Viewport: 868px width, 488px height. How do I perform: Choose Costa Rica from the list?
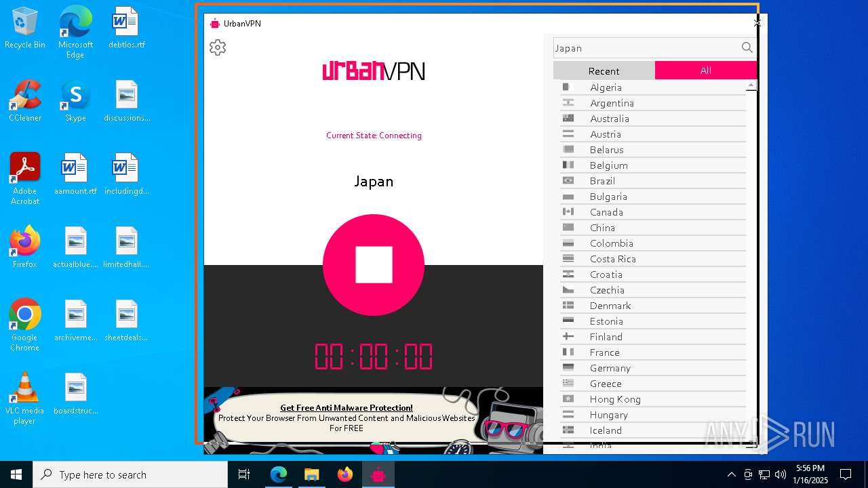pos(653,259)
